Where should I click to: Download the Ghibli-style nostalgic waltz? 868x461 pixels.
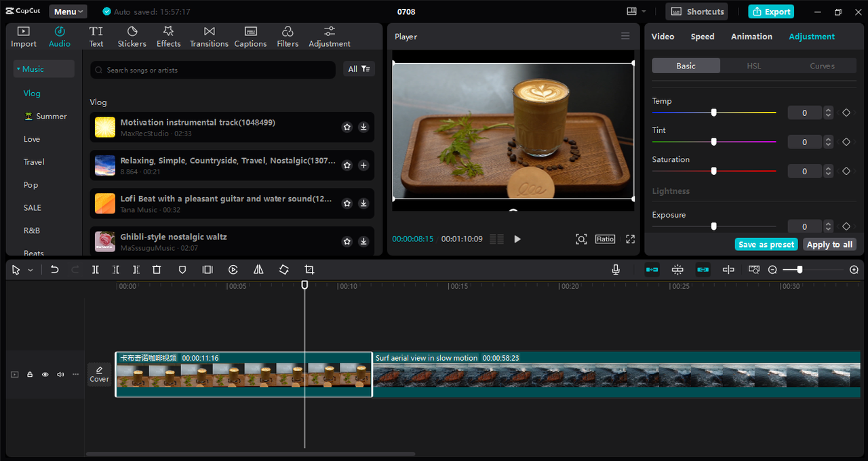tap(363, 241)
